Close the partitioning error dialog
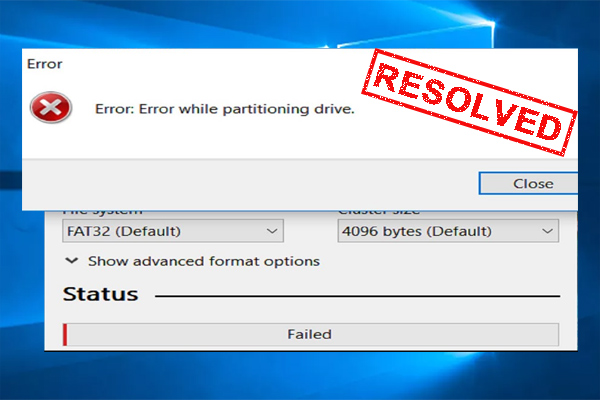 coord(528,183)
